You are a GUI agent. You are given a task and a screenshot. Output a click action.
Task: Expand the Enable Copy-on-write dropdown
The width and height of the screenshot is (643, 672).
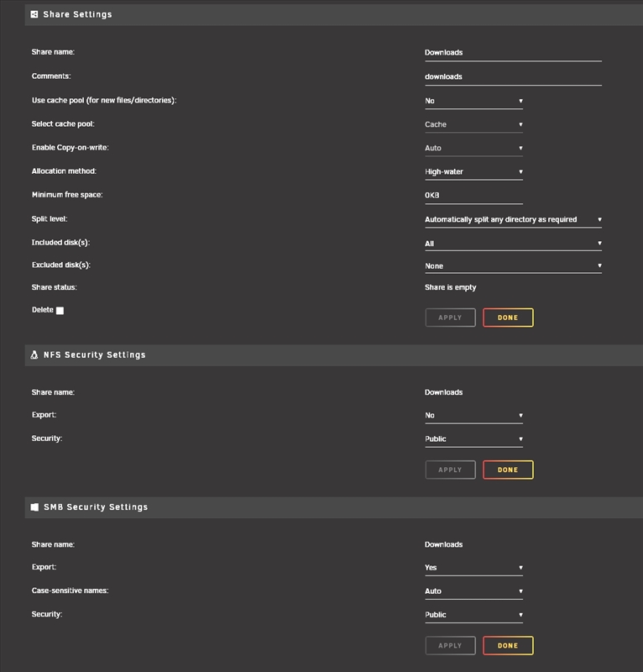[x=473, y=148]
